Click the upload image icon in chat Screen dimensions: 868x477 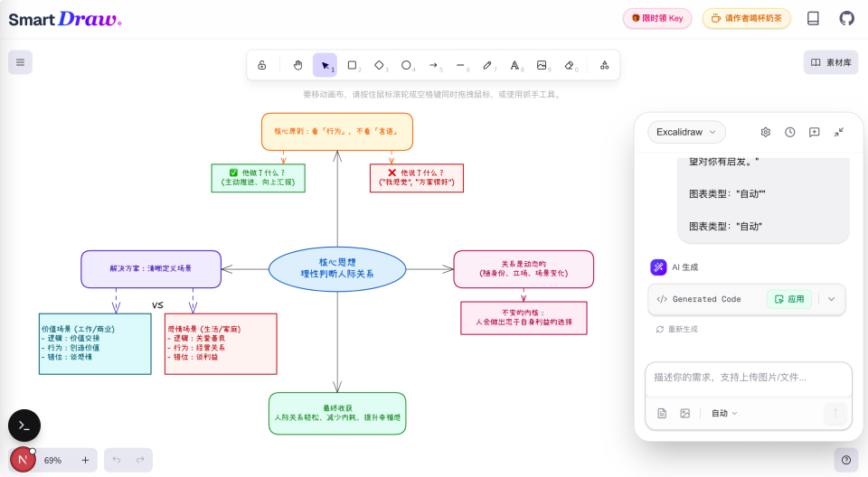[x=684, y=414]
